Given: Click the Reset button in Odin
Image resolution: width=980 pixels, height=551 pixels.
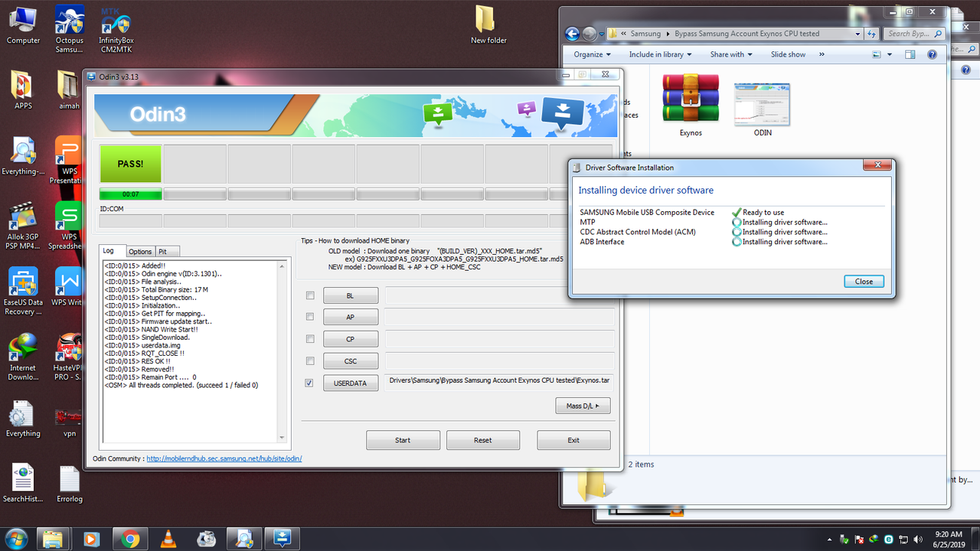Looking at the screenshot, I should click(483, 440).
